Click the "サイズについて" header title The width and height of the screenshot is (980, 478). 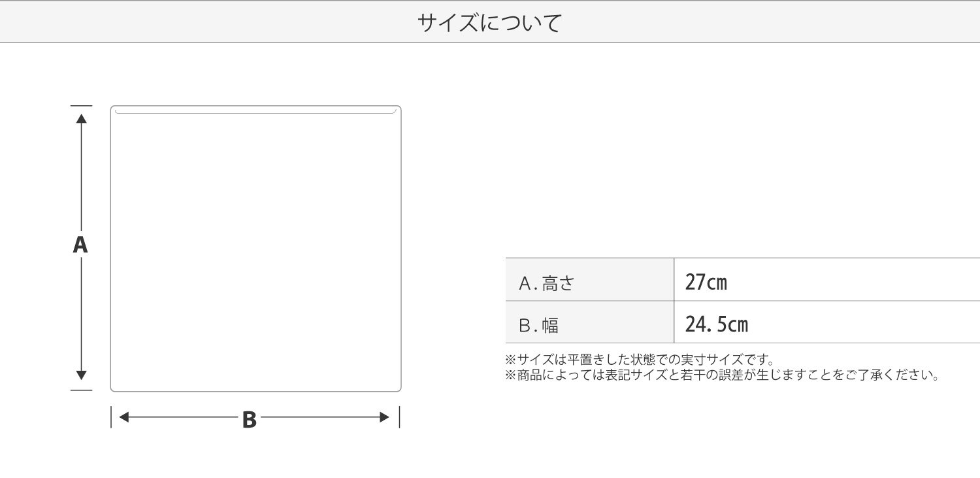pyautogui.click(x=489, y=23)
